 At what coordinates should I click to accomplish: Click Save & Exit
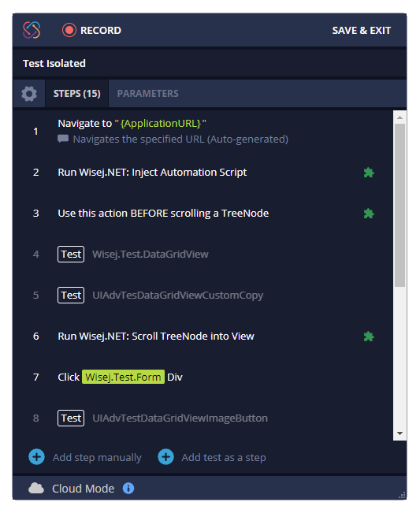[x=362, y=30]
